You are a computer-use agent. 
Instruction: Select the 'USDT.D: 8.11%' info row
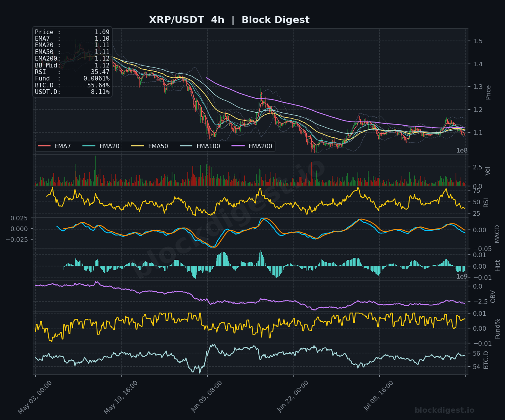[x=72, y=92]
